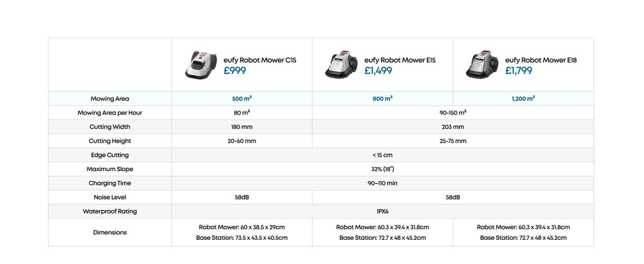Image resolution: width=644 pixels, height=264 pixels.
Task: Click the 80 m² per hour value
Action: [242, 113]
